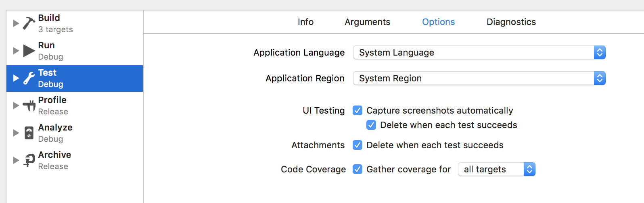Toggle UI Testing delete-on-success checkbox
644x203 pixels.
(371, 125)
